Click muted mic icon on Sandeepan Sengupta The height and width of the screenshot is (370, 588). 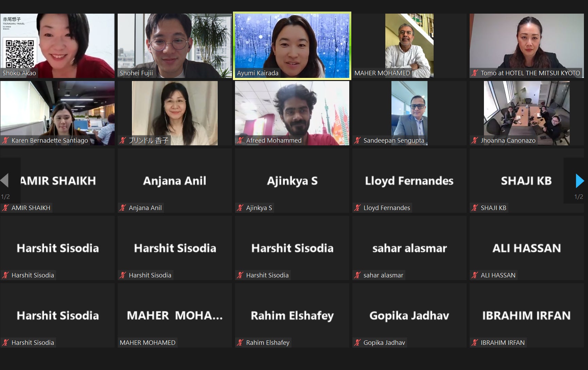pos(357,140)
